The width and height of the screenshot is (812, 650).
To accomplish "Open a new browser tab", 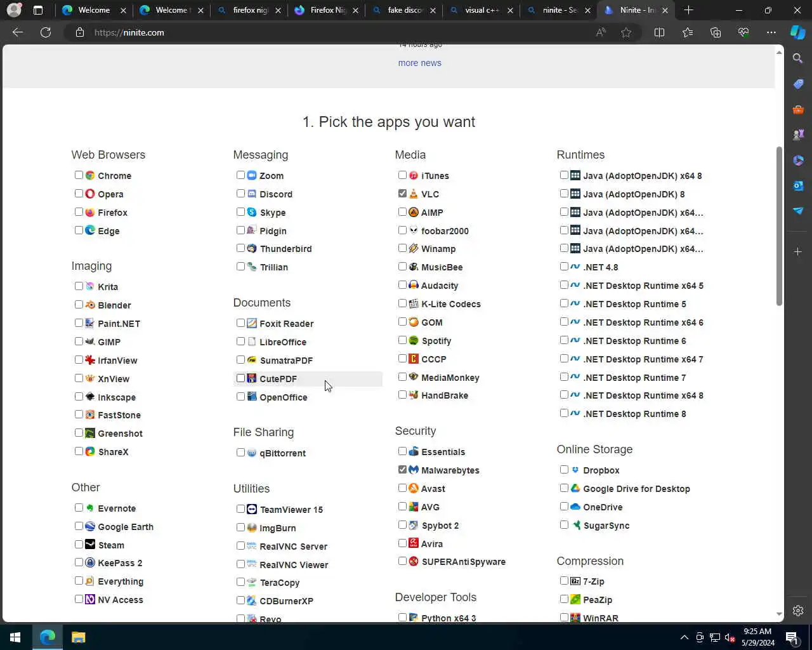I will 689,10.
